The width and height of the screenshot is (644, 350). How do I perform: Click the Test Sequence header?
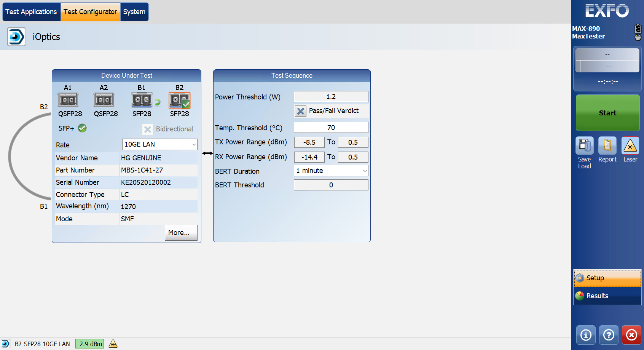[x=292, y=76]
